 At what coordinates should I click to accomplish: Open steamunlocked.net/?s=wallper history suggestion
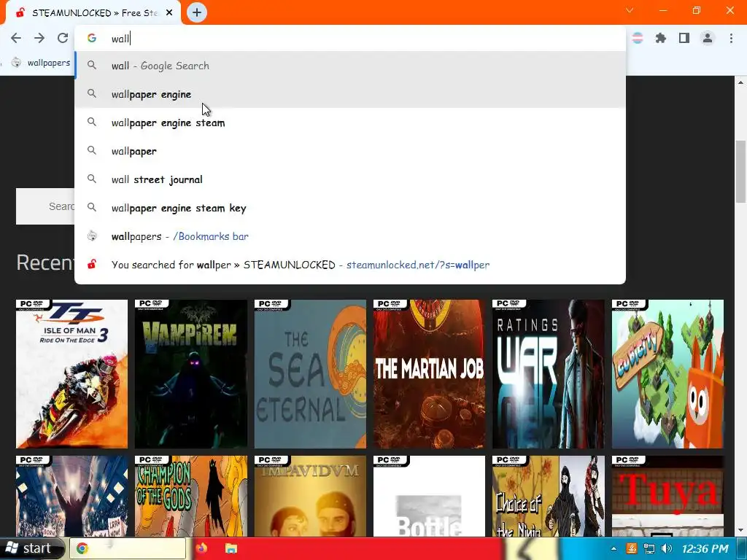350,265
